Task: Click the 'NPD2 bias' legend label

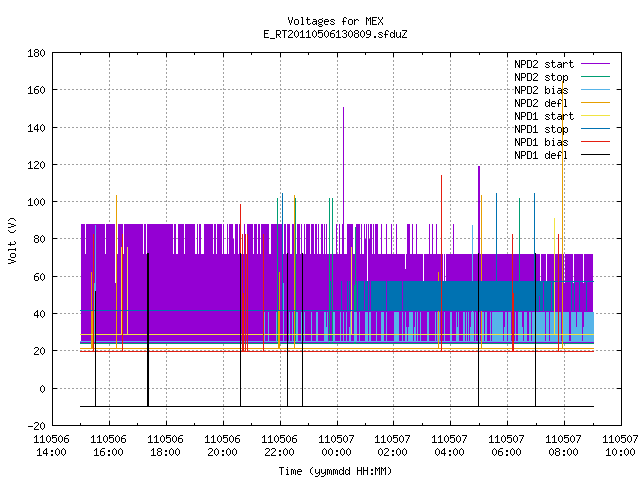Action: point(541,90)
